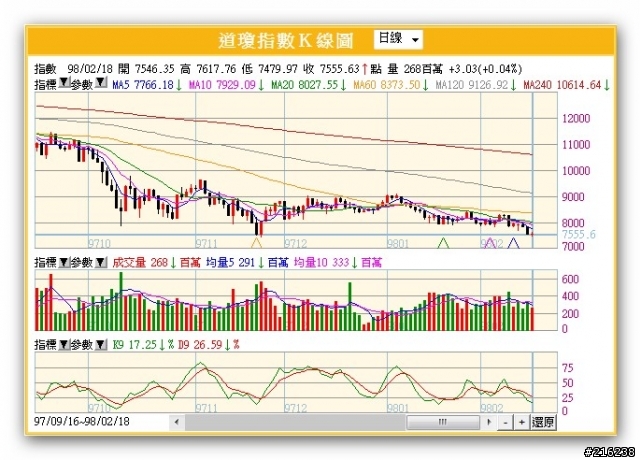Click the 成交量 268 label
The image size is (640, 460).
point(140,262)
